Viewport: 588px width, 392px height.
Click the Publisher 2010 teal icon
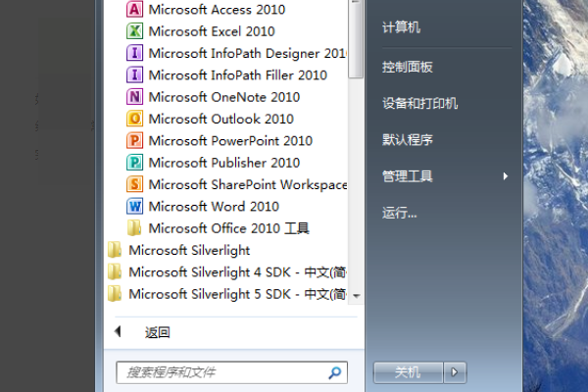(134, 163)
